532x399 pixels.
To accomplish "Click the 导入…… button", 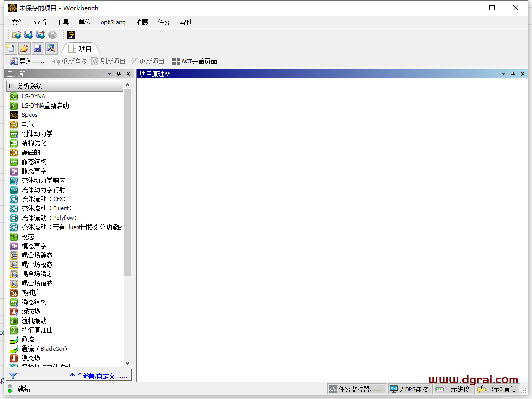I will [27, 61].
